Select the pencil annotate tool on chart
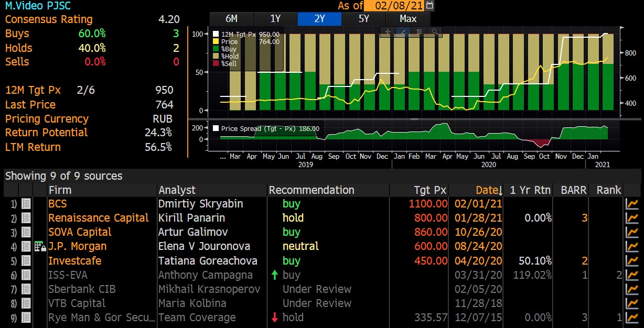Screen dimensions: 644x328 coord(403,31)
